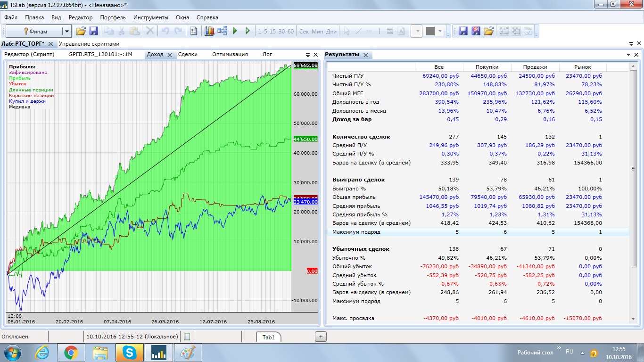Choose the Дни interval in toolbar
Screen dimensions: 644x362
point(331,32)
